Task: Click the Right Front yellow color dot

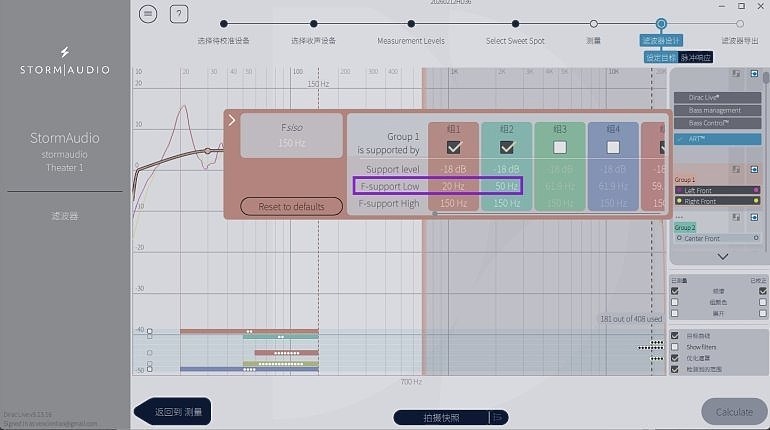Action: point(756,201)
